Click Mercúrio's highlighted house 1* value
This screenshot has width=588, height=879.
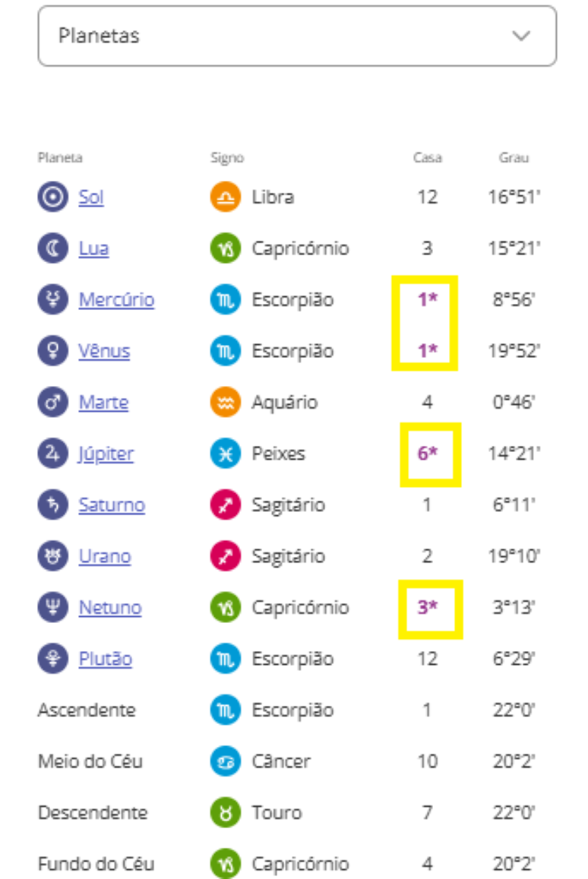(x=427, y=300)
